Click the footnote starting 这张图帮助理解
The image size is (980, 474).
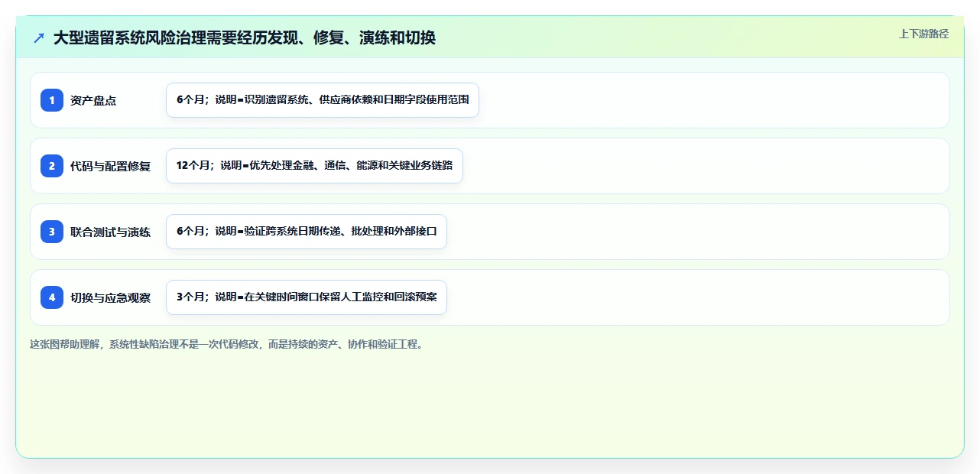pyautogui.click(x=226, y=344)
